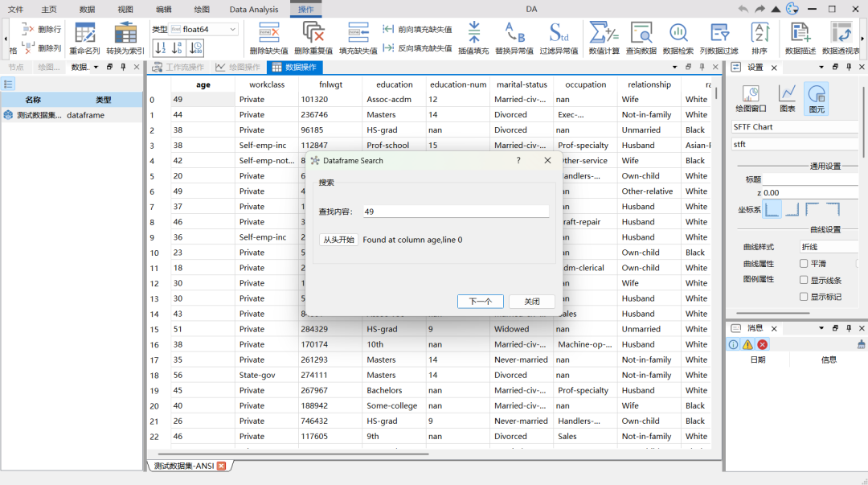This screenshot has width=868, height=485.
Task: Click the 过滤异常值 Std filter icon
Action: tap(559, 33)
